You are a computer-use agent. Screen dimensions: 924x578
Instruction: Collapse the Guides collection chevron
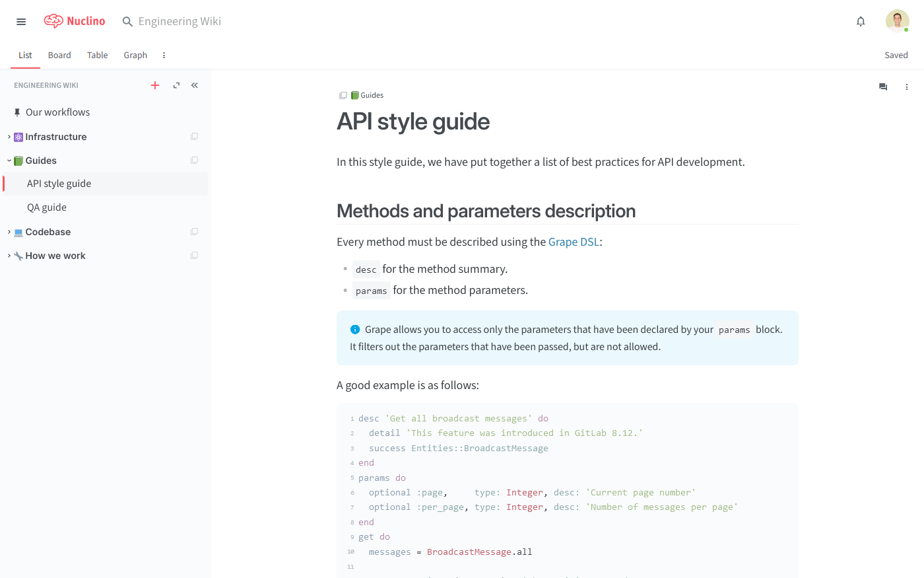click(x=9, y=161)
